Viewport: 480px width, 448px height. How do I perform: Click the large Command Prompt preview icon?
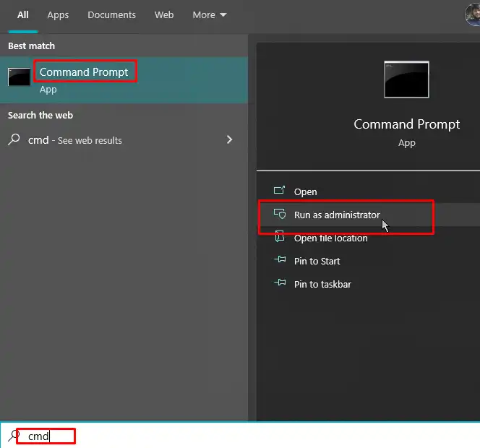[x=406, y=79]
